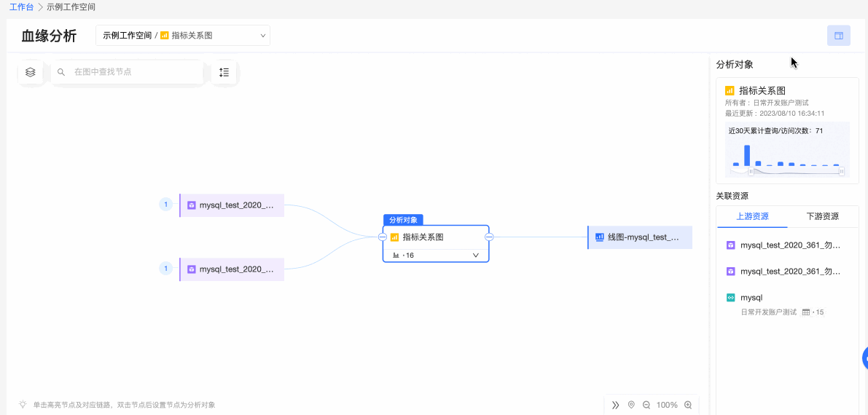Collapse upstream nodes of 指标关系图
Screen dimensions: 868x415
point(383,237)
